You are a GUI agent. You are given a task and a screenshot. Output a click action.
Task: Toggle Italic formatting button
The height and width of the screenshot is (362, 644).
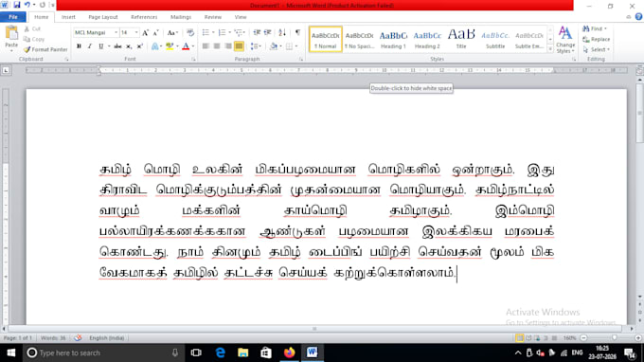pos(90,46)
